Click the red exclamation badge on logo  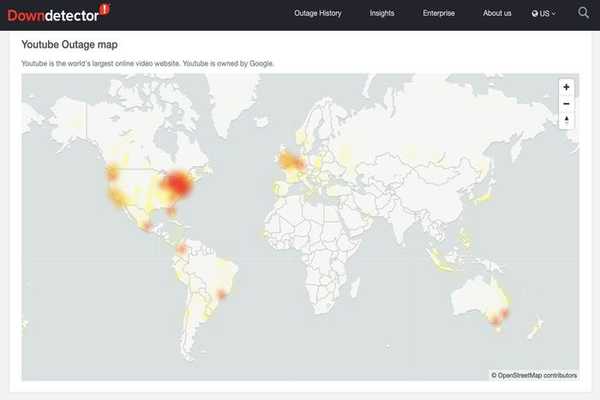click(x=104, y=9)
